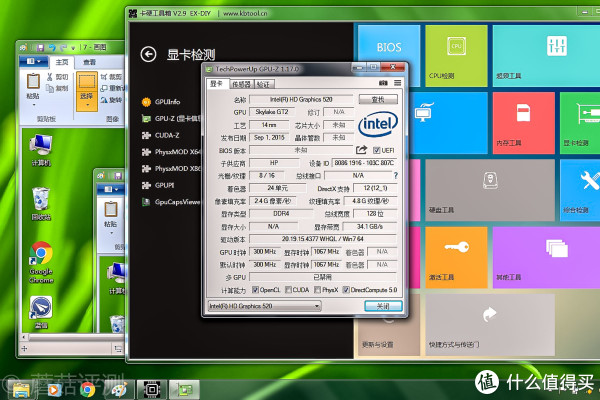Viewport: 600px width, 400px height.
Task: Open the teal tile with the sliders icon
Action: coord(546,56)
